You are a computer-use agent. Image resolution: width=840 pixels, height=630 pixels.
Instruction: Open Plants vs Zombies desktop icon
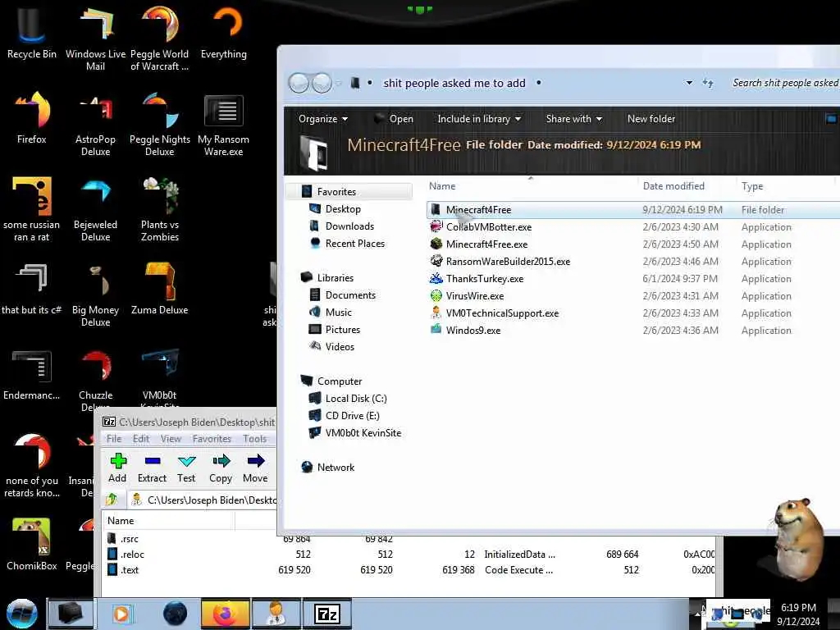point(160,209)
